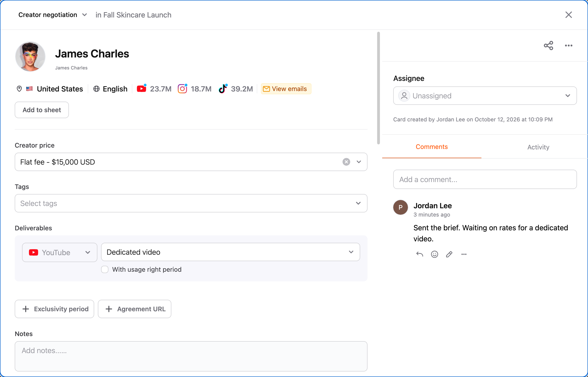Screen dimensions: 588x377
Task: Close the creator card dialog
Action: [x=568, y=15]
